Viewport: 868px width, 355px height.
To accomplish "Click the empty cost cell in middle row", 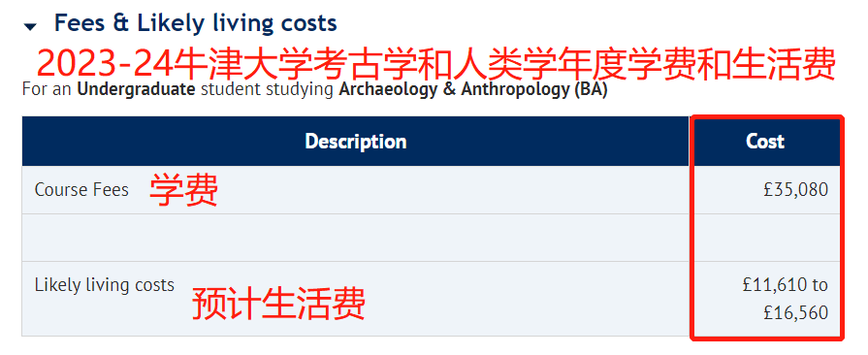I will (765, 238).
